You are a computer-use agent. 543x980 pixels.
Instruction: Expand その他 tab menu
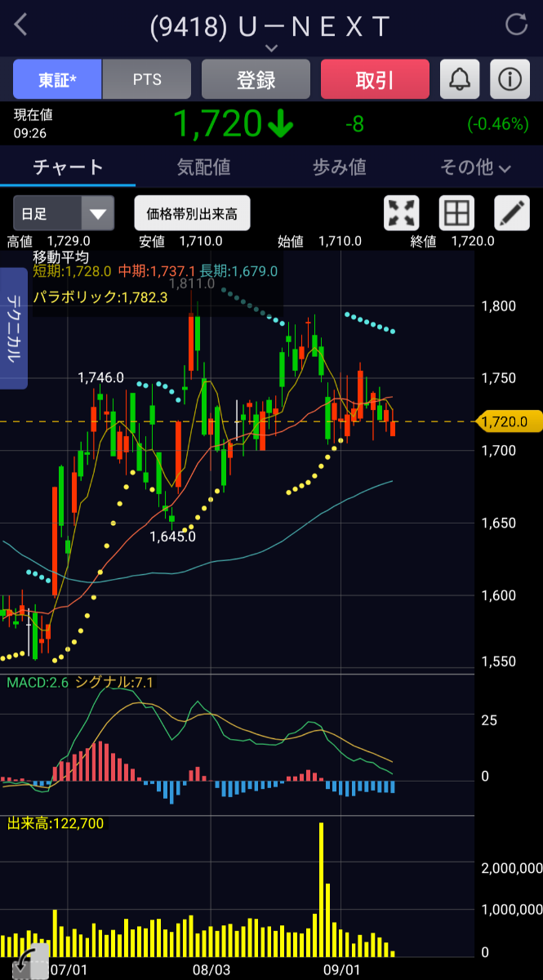475,167
